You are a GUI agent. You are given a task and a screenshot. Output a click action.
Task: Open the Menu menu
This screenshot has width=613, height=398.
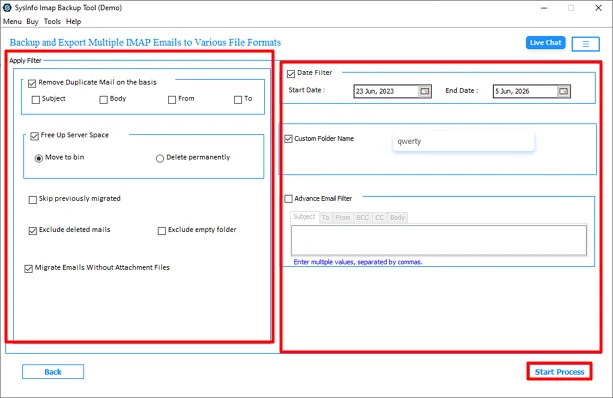(x=12, y=22)
